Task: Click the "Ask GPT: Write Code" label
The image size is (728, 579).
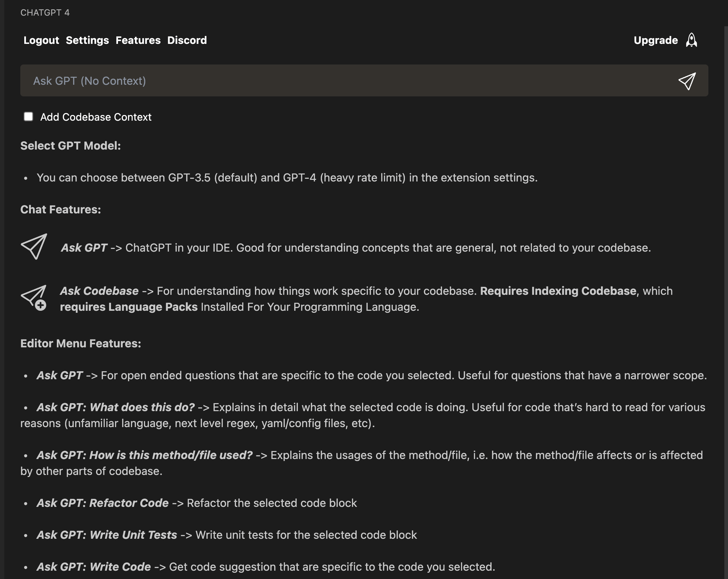Action: click(x=93, y=567)
